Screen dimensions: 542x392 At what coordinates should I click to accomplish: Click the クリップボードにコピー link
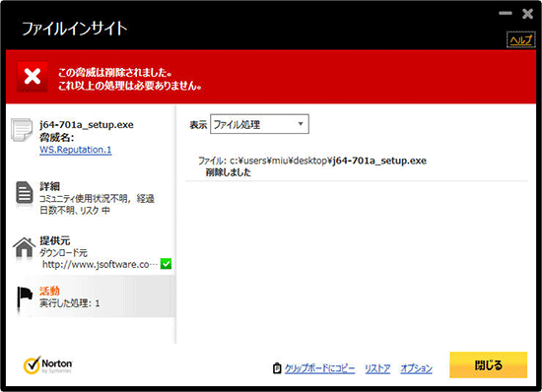(x=319, y=368)
